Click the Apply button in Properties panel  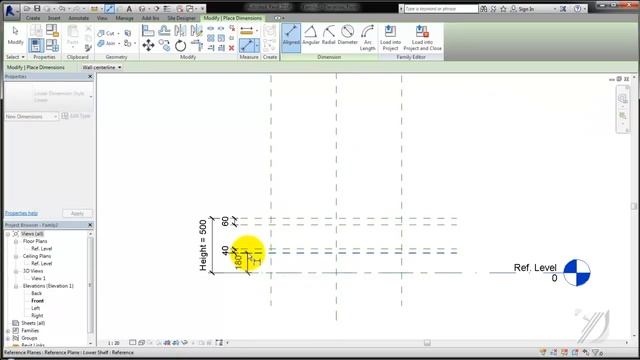tap(77, 213)
